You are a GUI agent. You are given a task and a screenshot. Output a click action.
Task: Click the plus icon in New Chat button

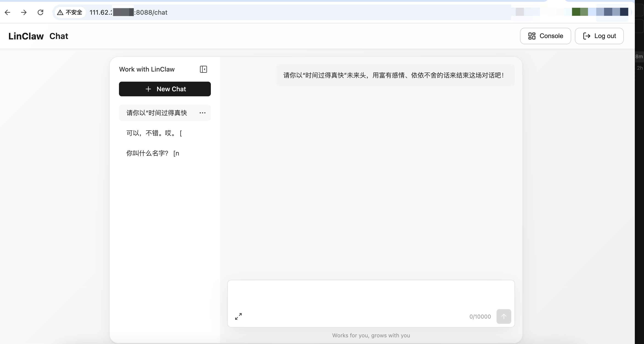pos(148,89)
